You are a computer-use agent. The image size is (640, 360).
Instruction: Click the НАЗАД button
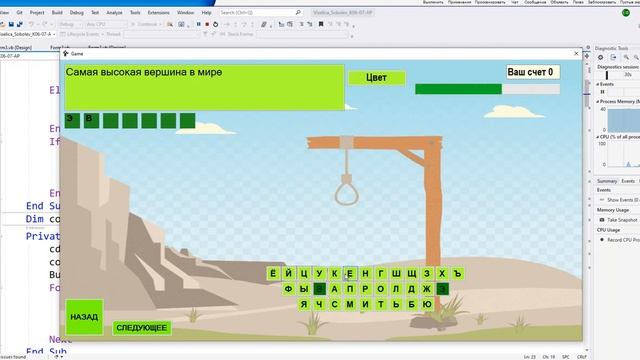tap(84, 317)
